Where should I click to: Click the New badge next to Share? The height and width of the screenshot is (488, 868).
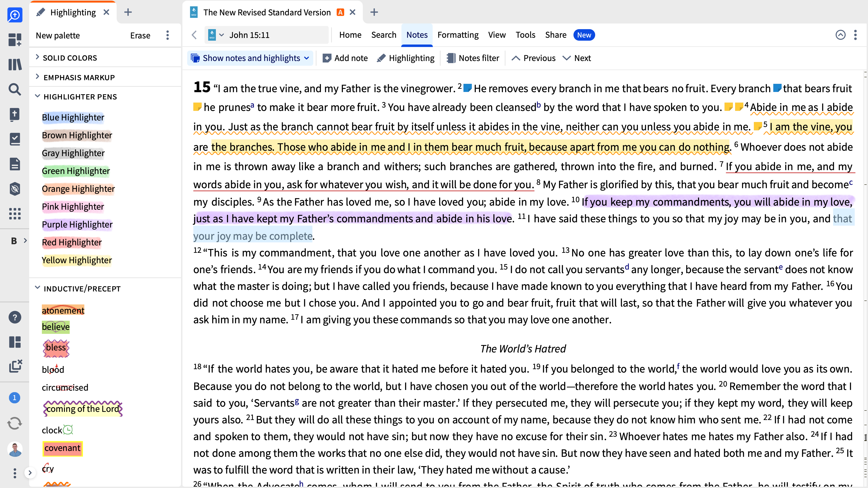[x=584, y=35]
